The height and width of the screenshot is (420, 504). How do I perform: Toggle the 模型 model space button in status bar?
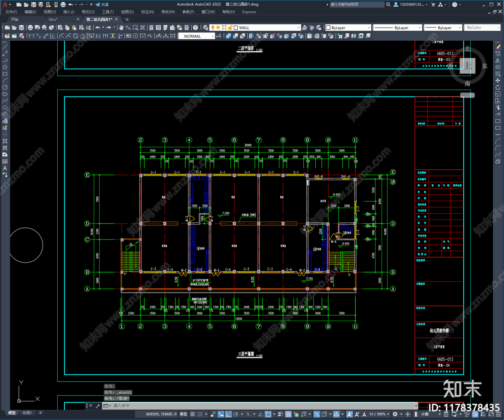tap(183, 414)
